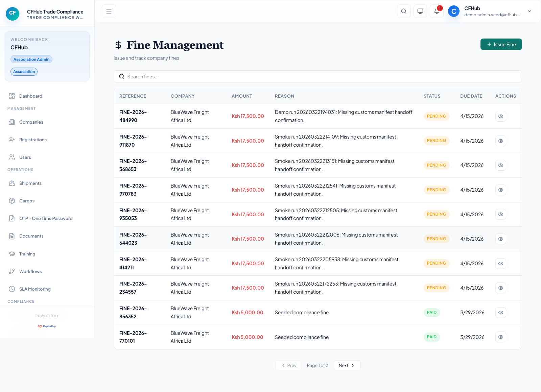Click the hamburger menu toggle icon
This screenshot has width=541, height=392.
click(109, 11)
